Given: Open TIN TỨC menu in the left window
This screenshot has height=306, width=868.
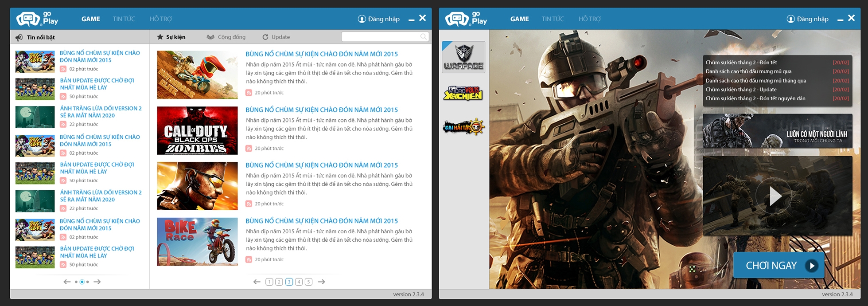Looking at the screenshot, I should [124, 19].
